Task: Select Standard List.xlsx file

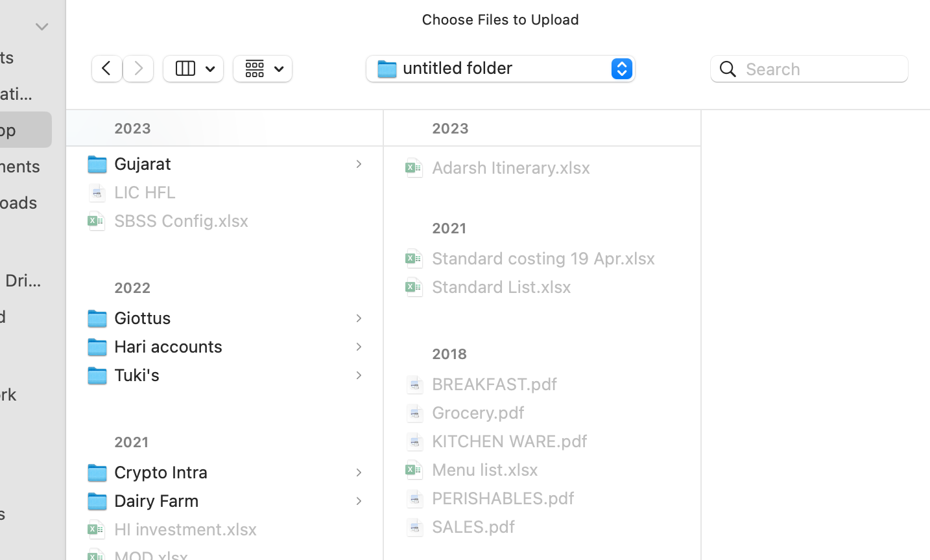Action: pyautogui.click(x=501, y=287)
